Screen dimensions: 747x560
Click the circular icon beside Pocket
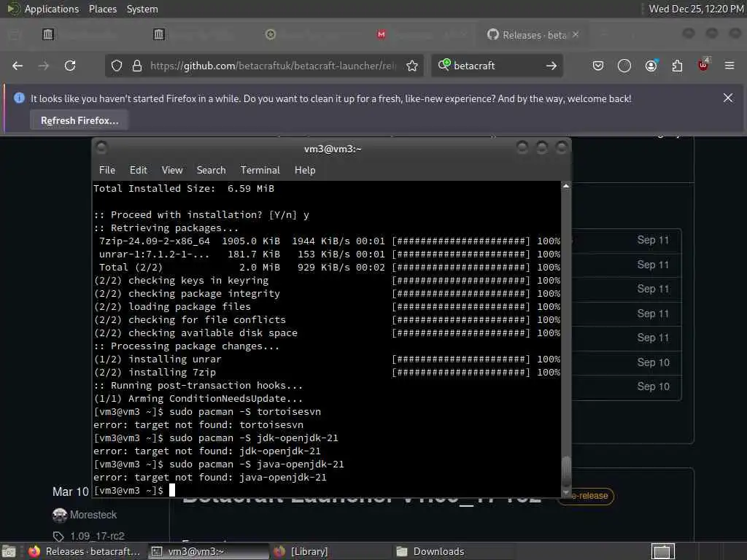(x=624, y=66)
